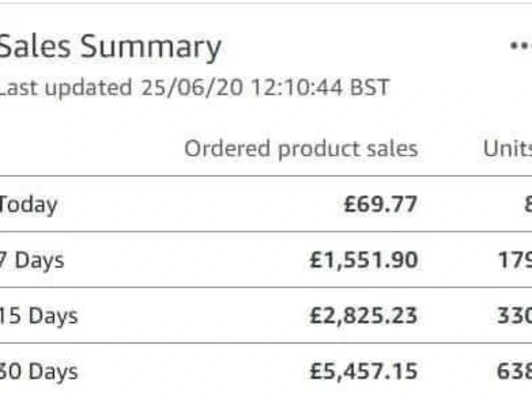
Task: Click the 15 Days sales £2,825.23
Action: pyautogui.click(x=363, y=316)
